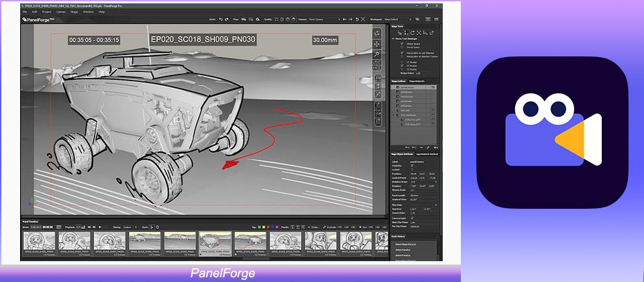This screenshot has width=644, height=282.
Task: Select the highlighted rover panel thumbnail
Action: coord(215,243)
